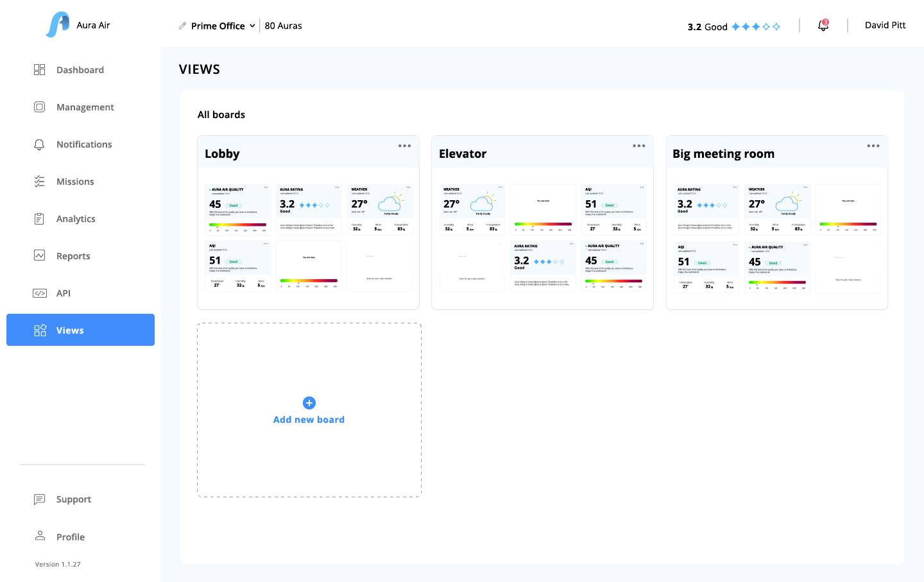
Task: Open the Reports page
Action: click(x=73, y=256)
